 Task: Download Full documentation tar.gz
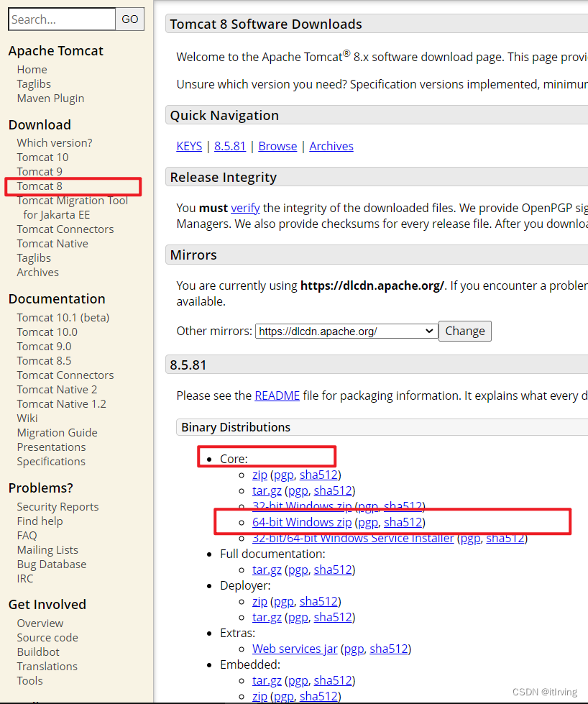click(x=267, y=570)
